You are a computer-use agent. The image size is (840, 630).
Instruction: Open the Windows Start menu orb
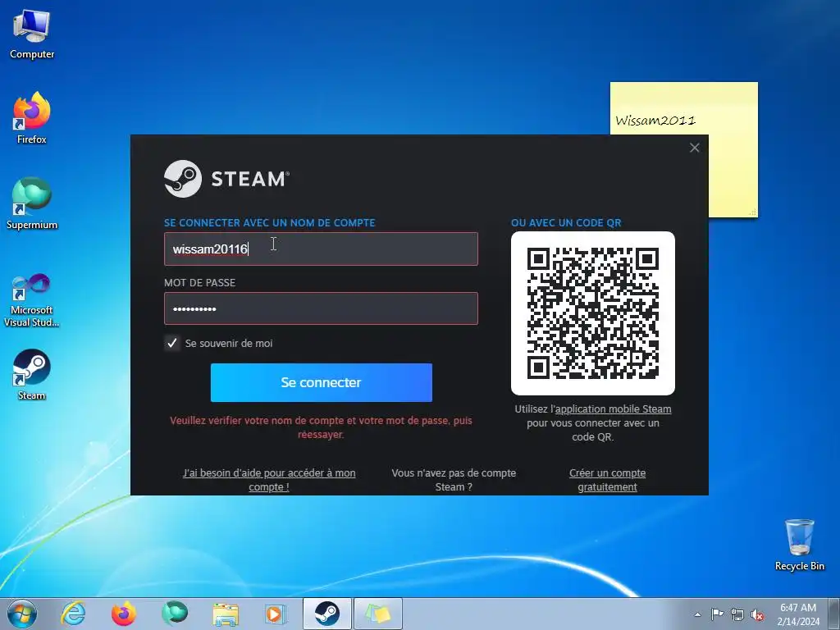[x=22, y=614]
